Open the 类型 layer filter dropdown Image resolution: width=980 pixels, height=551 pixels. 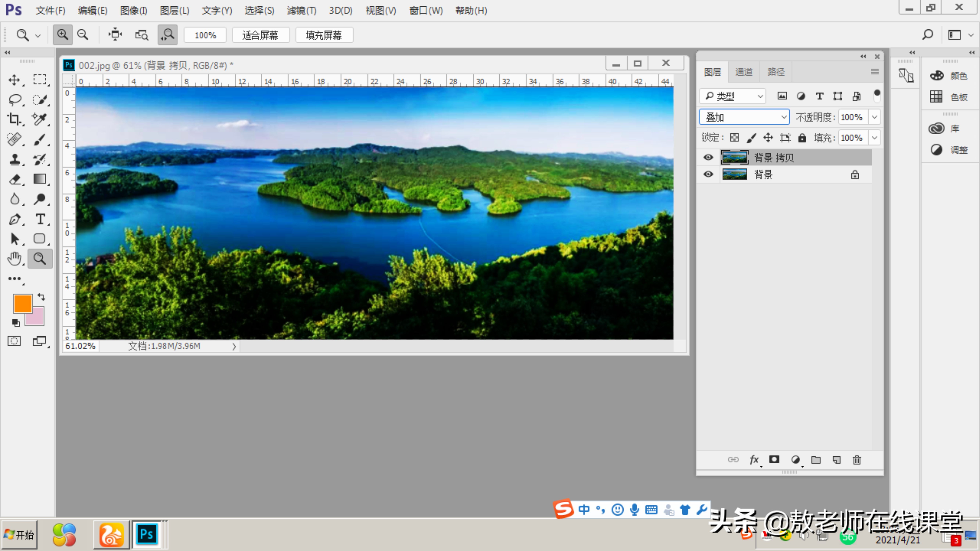733,96
